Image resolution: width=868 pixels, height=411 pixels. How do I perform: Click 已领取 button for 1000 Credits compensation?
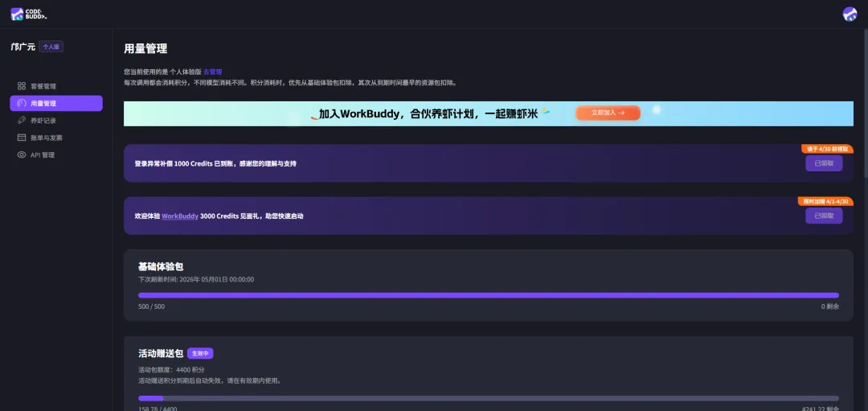pos(824,163)
